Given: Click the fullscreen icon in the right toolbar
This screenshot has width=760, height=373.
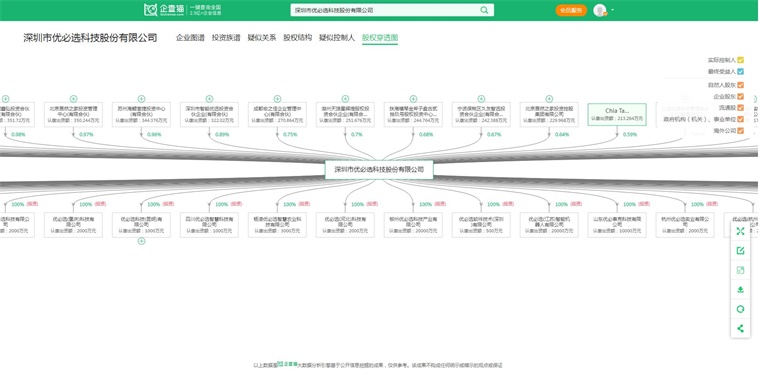Looking at the screenshot, I should pyautogui.click(x=740, y=232).
